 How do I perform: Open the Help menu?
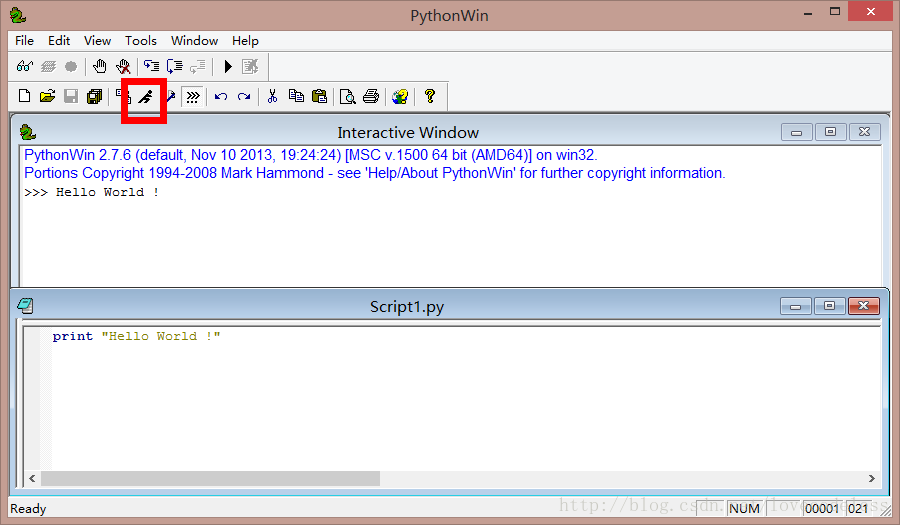click(245, 41)
